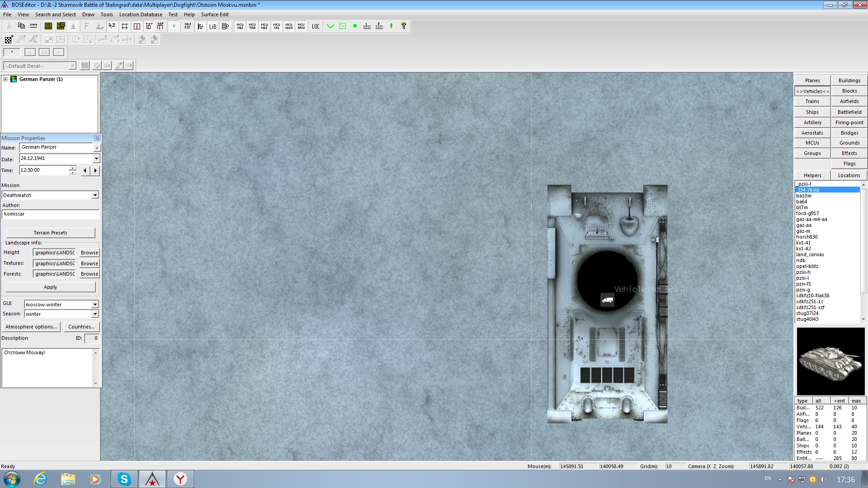Screen dimensions: 868x488
Task: Click the Apply button
Action: pos(51,287)
